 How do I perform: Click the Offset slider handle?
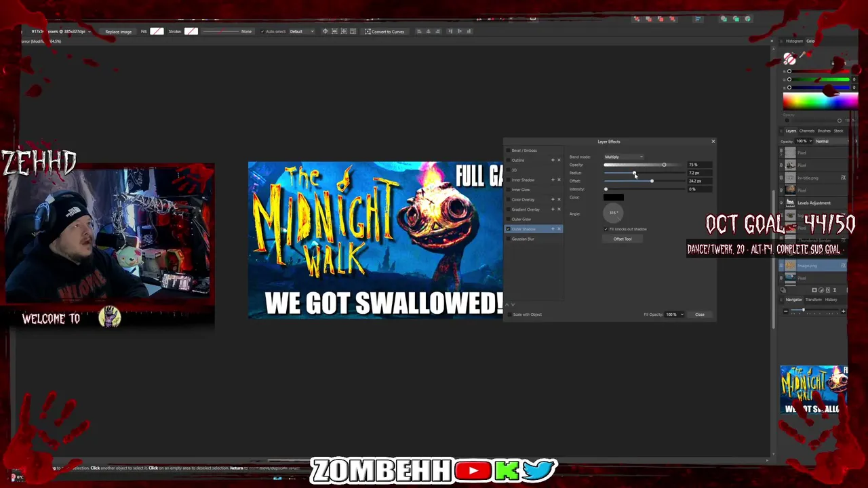[x=652, y=181]
